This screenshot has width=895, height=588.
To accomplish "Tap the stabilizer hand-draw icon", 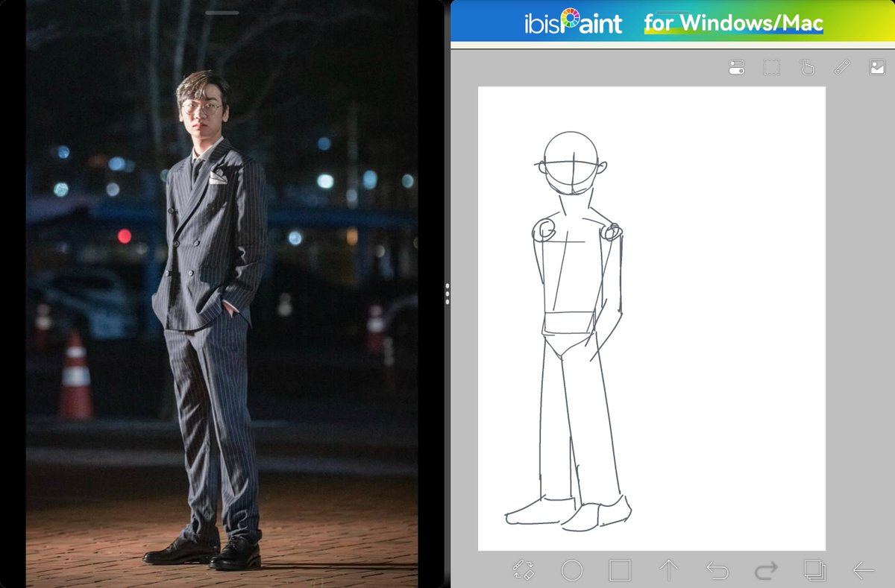I will tap(807, 68).
